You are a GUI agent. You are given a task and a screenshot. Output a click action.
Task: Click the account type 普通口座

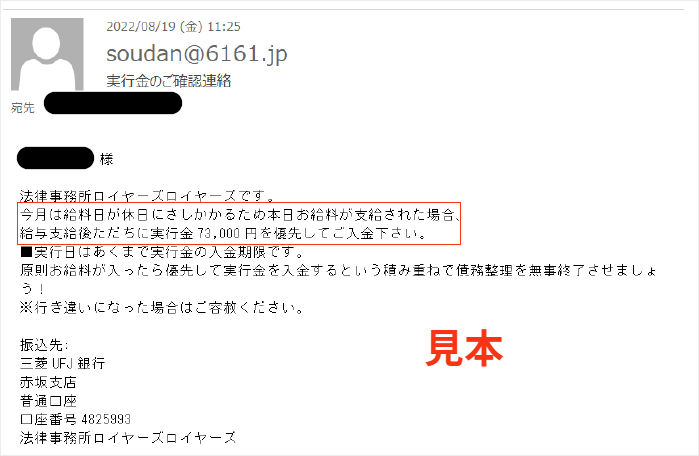(x=48, y=401)
